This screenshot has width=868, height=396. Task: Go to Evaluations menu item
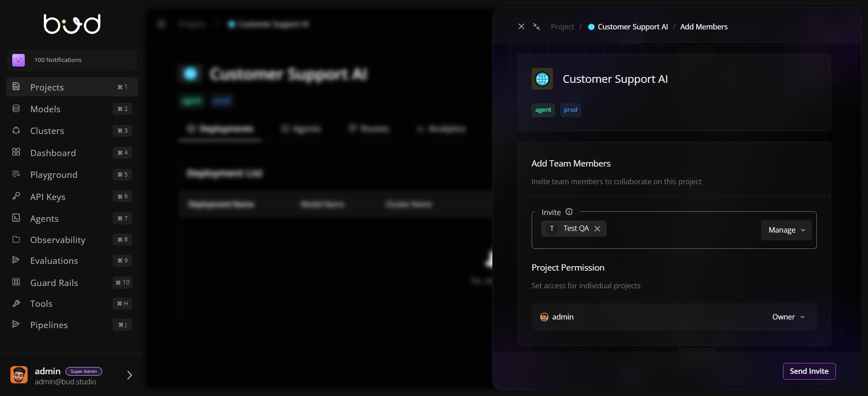(x=72, y=260)
